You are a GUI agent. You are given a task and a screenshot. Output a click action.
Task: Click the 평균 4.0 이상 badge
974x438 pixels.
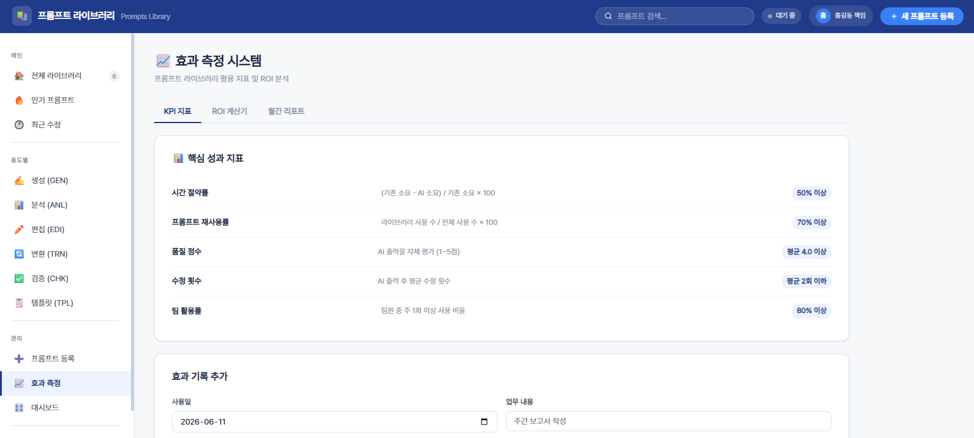(x=806, y=252)
